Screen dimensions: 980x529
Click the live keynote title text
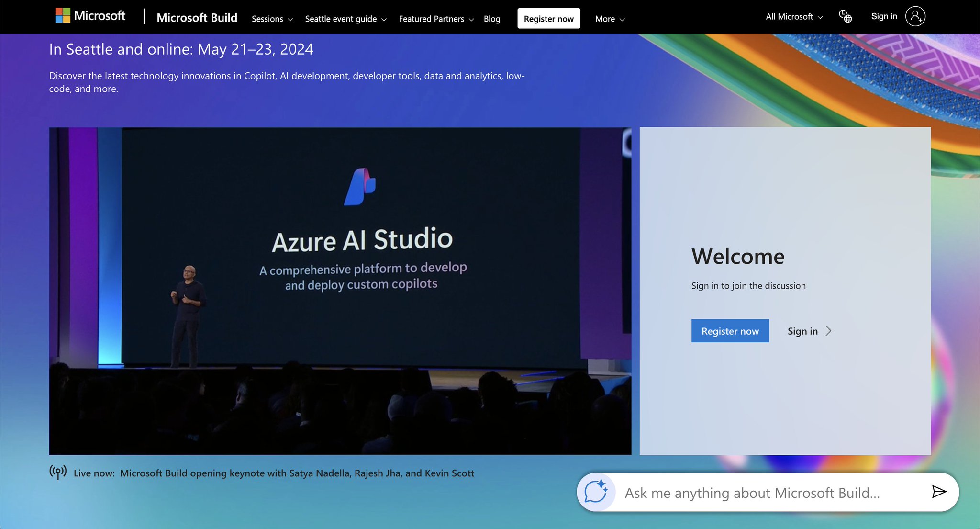tap(297, 473)
